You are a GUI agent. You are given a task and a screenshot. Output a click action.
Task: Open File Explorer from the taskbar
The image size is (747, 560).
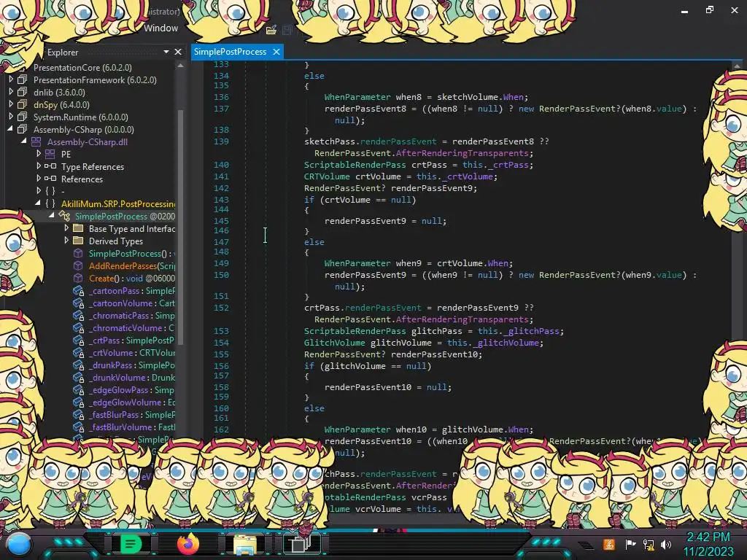[x=245, y=544]
